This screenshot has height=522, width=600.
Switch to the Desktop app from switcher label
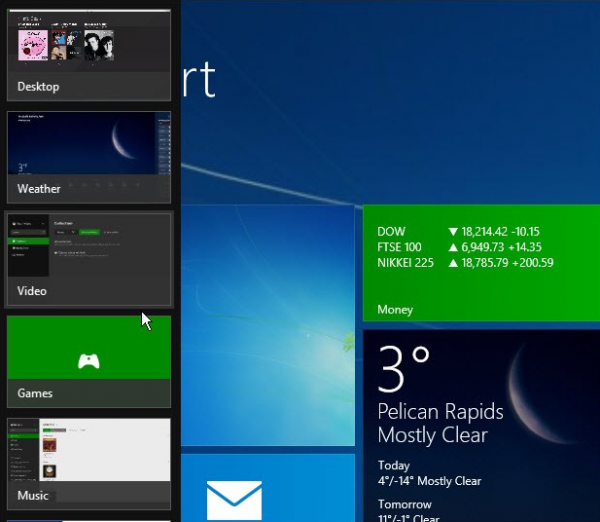[x=39, y=87]
